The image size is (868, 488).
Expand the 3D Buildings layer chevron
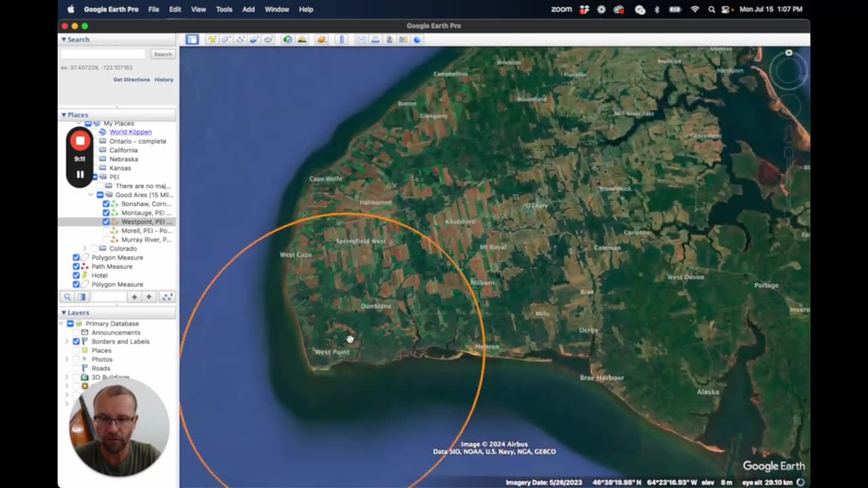tap(66, 377)
